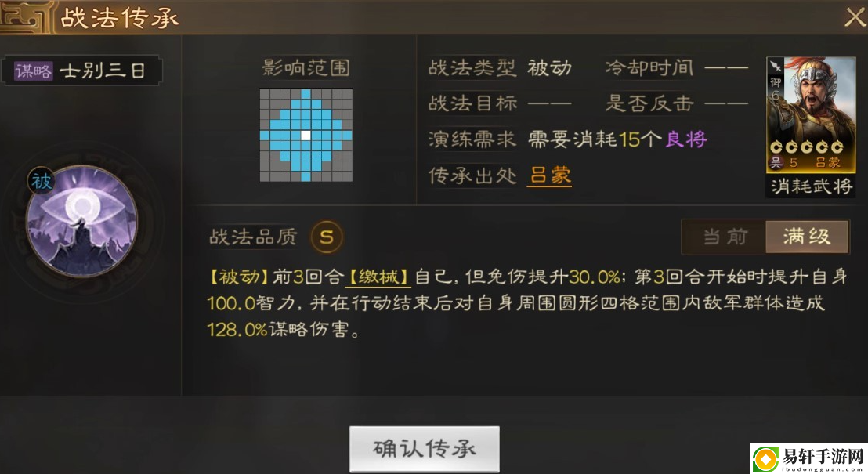Click the 良将 purple text link
Screen dimensions: 868x474
(686, 139)
